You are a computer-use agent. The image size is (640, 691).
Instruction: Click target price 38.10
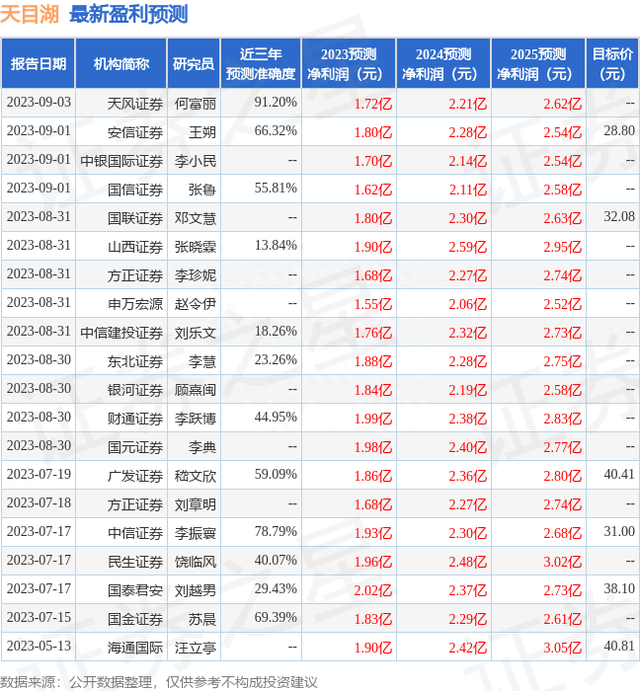click(x=619, y=589)
